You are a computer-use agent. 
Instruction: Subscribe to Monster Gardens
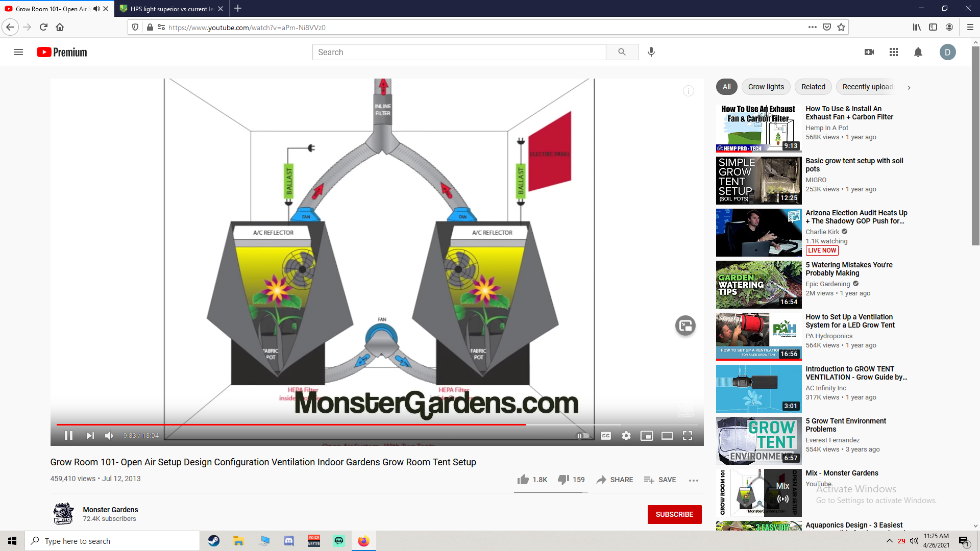tap(674, 514)
